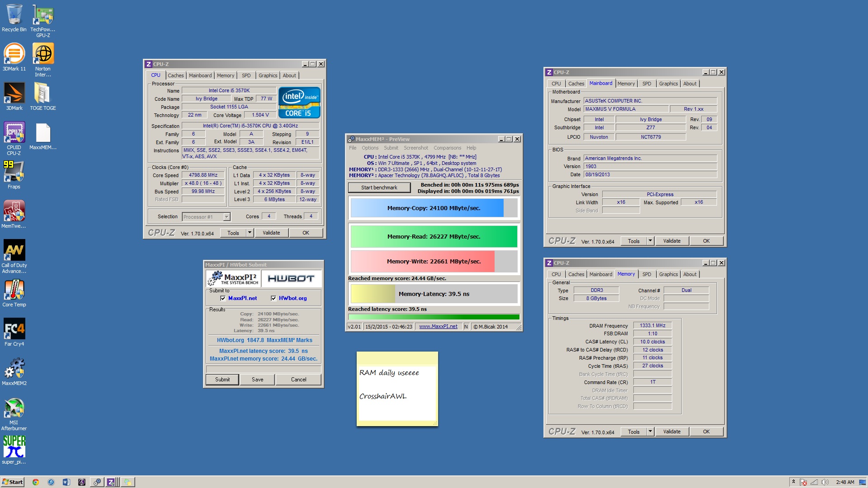Select the MemTweakIt desktop icon
868x488 pixels.
point(14,215)
